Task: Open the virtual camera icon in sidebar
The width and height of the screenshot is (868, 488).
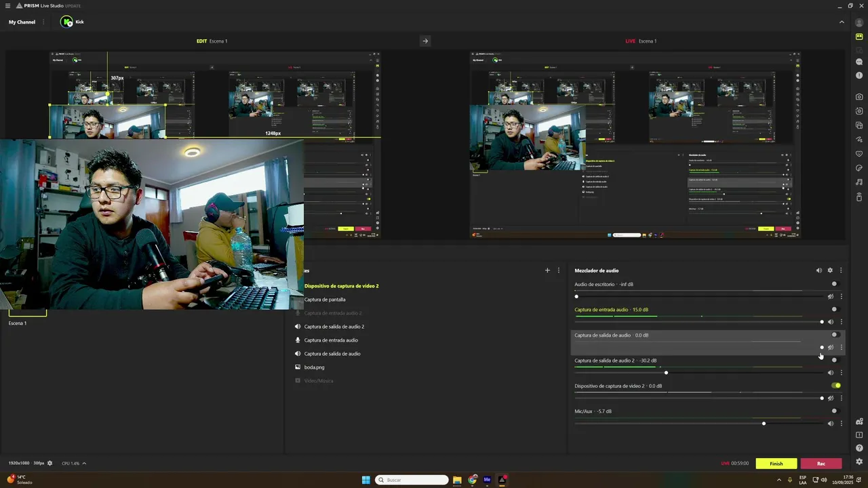Action: point(859,111)
